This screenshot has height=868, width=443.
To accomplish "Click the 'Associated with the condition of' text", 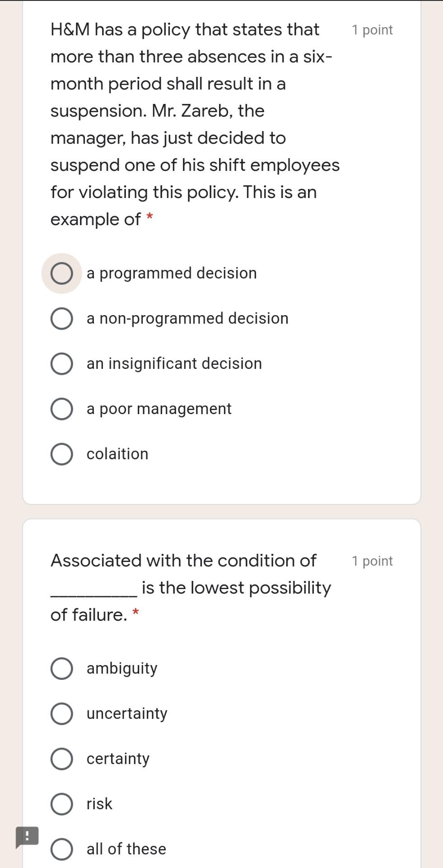I will coord(183,561).
